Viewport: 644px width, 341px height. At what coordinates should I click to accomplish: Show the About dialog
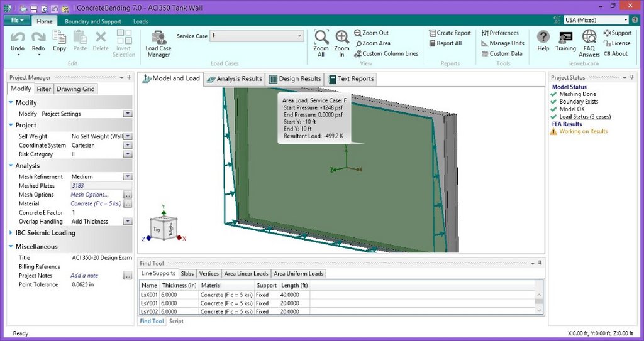click(x=615, y=53)
